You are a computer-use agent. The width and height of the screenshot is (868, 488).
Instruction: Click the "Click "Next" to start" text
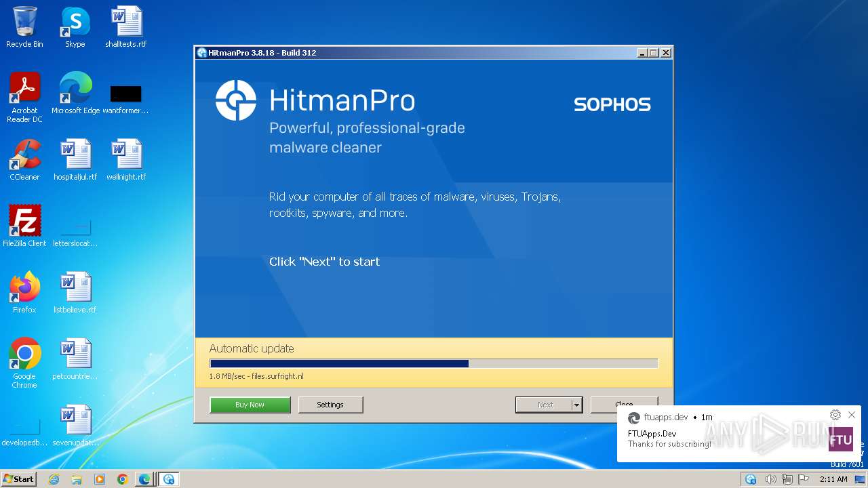(x=324, y=262)
